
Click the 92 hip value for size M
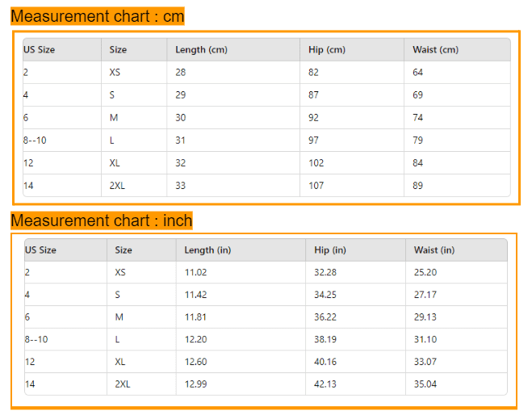[313, 118]
